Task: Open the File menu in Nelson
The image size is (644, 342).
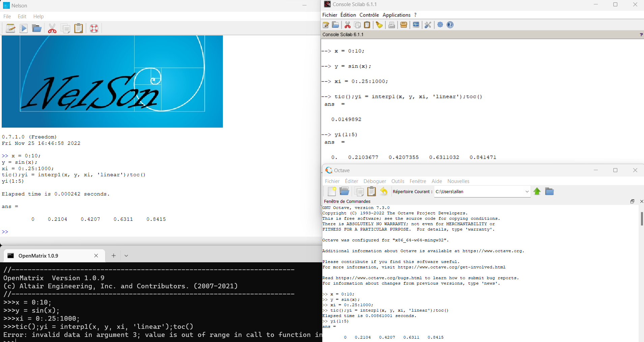Action: click(x=7, y=17)
